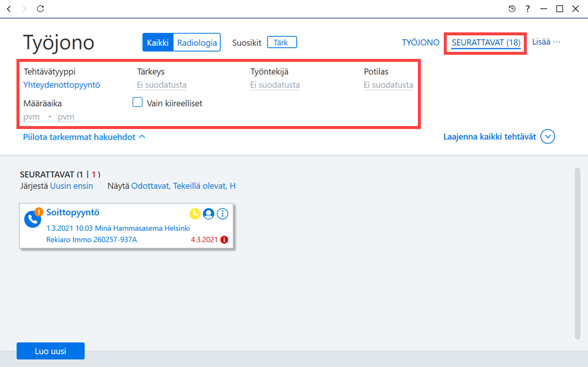Select the Kaikki toggle button

[x=158, y=42]
